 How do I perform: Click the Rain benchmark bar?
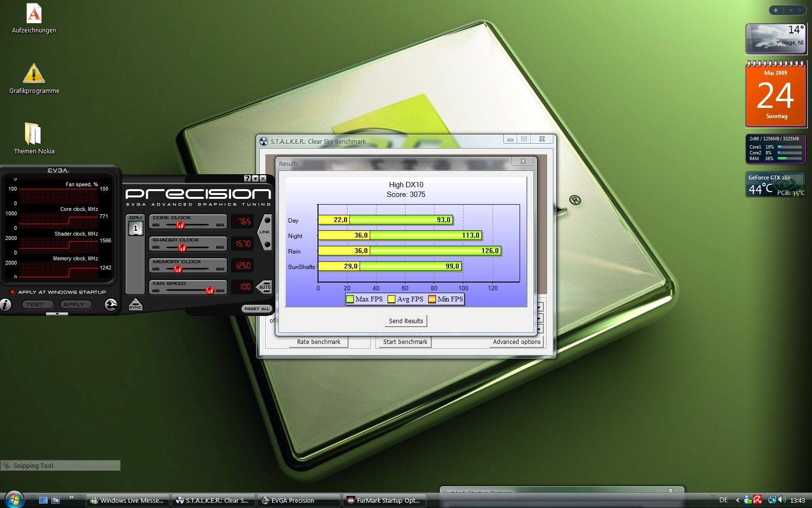point(410,251)
